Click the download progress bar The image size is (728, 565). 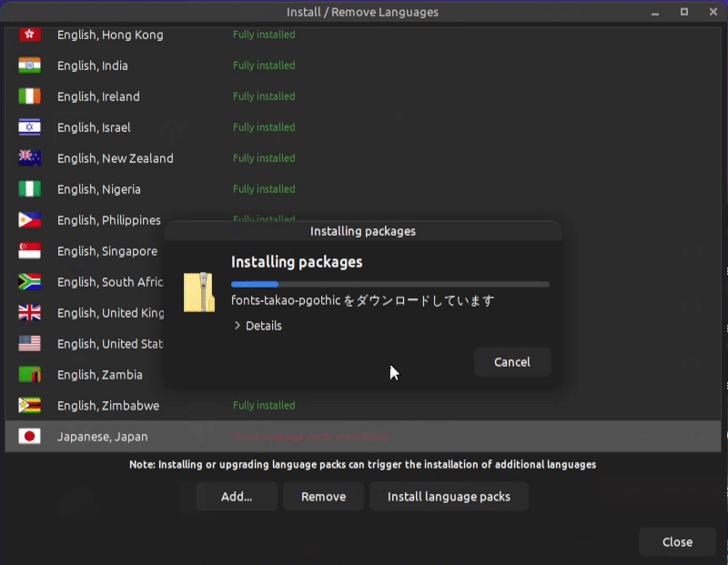pyautogui.click(x=391, y=283)
